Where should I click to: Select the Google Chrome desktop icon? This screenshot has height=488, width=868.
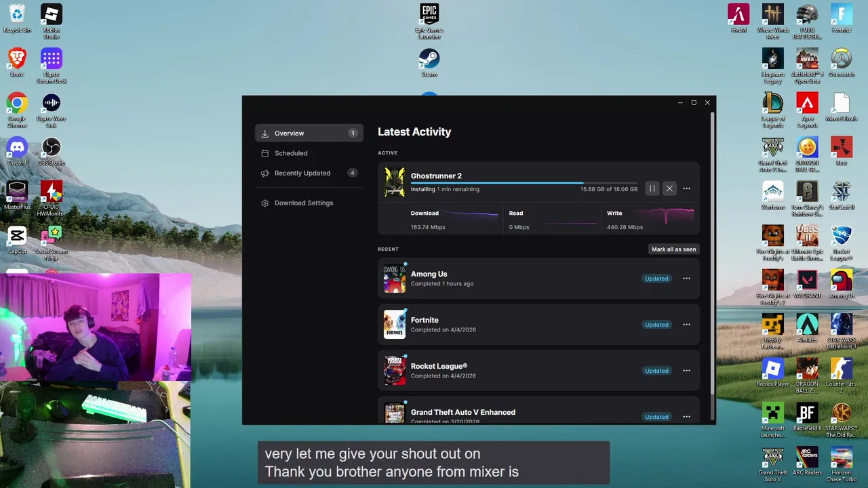[x=17, y=110]
